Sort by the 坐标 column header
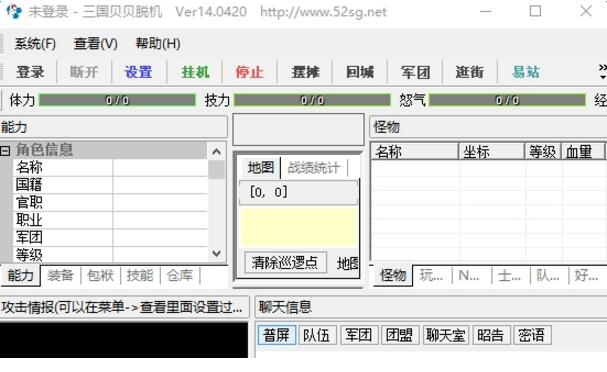This screenshot has width=607, height=372. [492, 151]
